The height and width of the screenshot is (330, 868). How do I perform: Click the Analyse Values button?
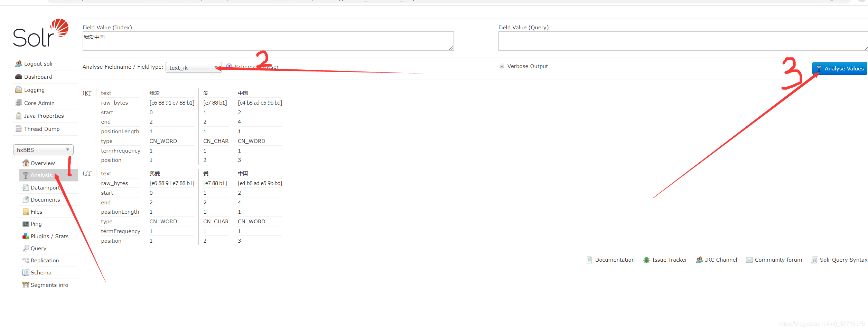pos(839,68)
